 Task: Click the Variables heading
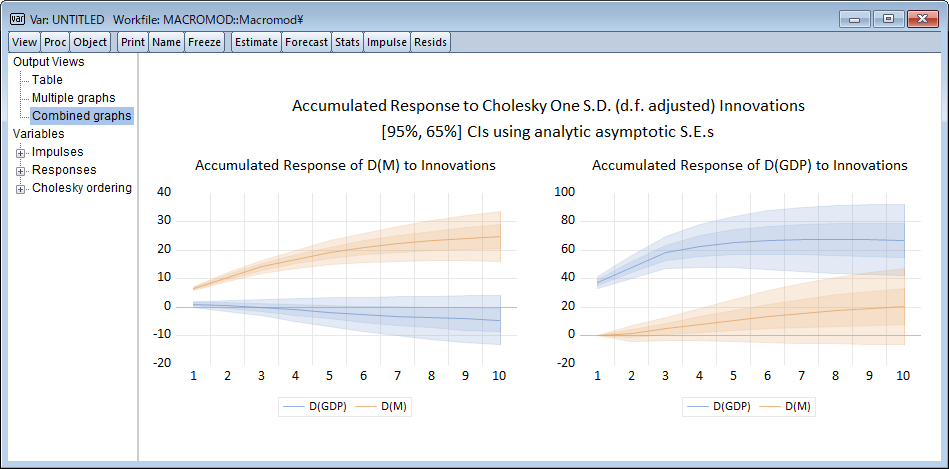pos(39,134)
